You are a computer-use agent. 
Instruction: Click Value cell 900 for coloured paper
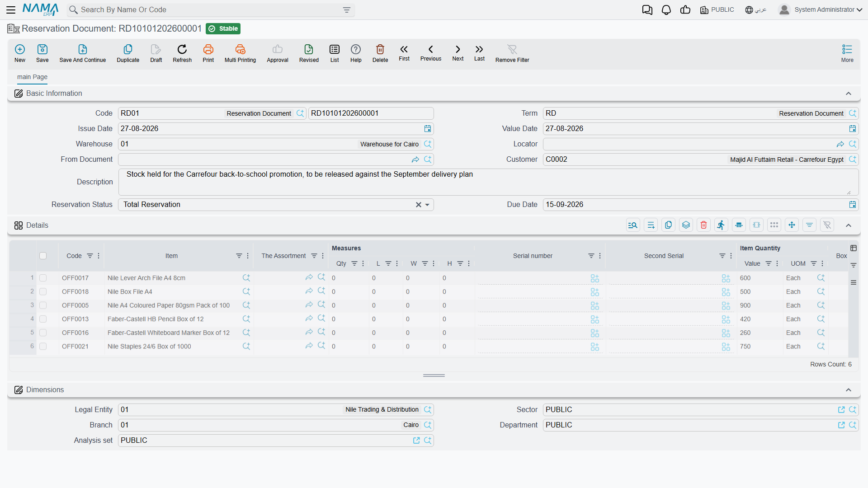click(759, 305)
